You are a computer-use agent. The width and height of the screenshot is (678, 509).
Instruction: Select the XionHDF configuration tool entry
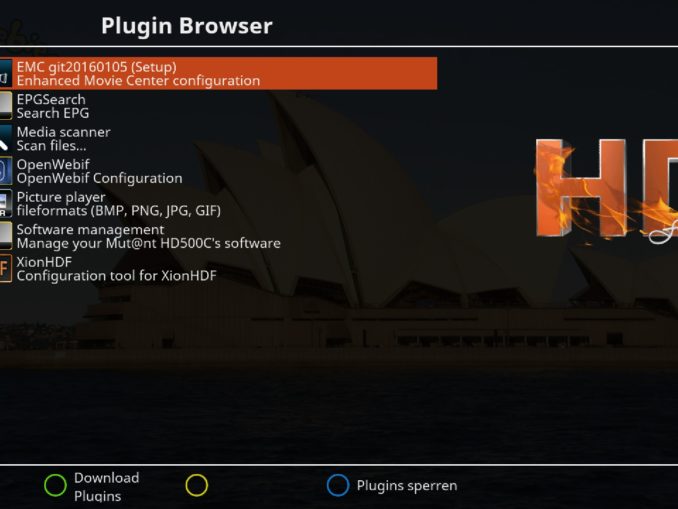(218, 269)
